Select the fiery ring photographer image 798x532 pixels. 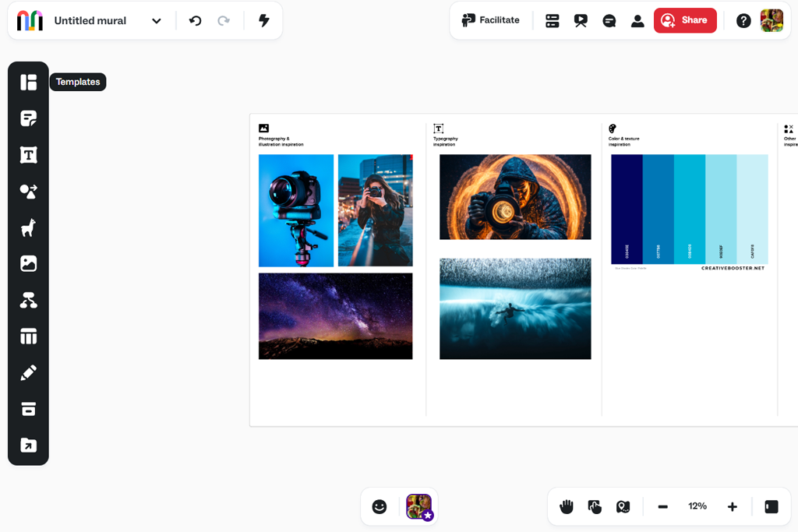(515, 197)
